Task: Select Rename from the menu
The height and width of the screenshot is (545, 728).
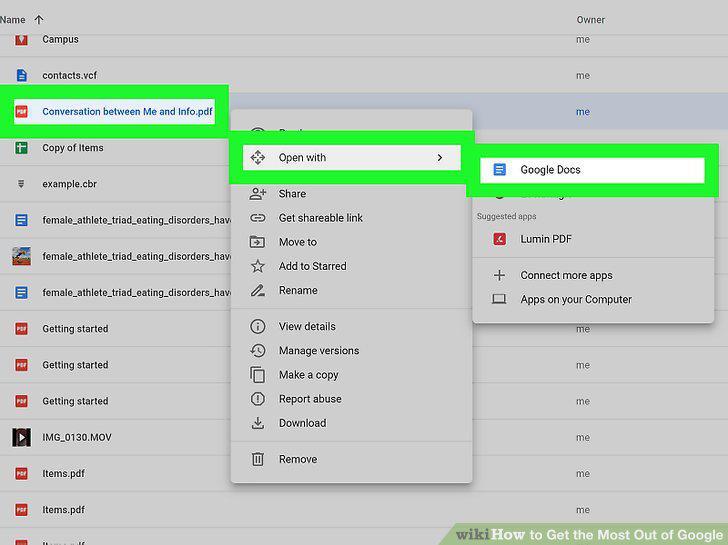Action: [351, 290]
